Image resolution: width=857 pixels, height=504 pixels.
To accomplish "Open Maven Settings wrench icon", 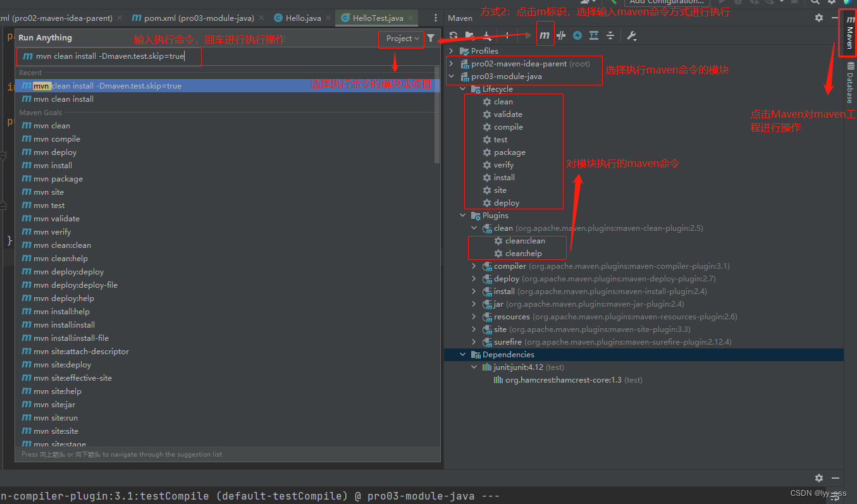I will [x=632, y=35].
